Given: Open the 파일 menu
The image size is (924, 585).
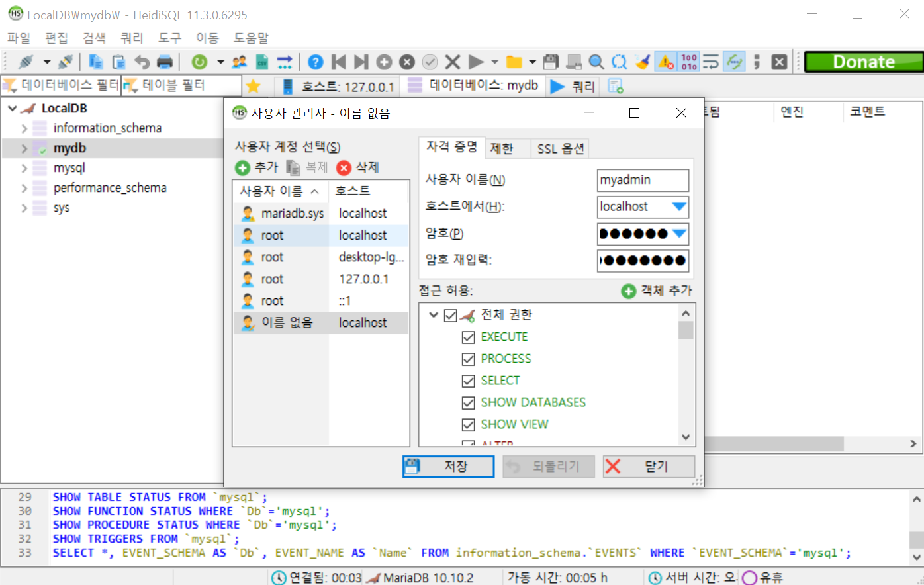Looking at the screenshot, I should pos(19,38).
